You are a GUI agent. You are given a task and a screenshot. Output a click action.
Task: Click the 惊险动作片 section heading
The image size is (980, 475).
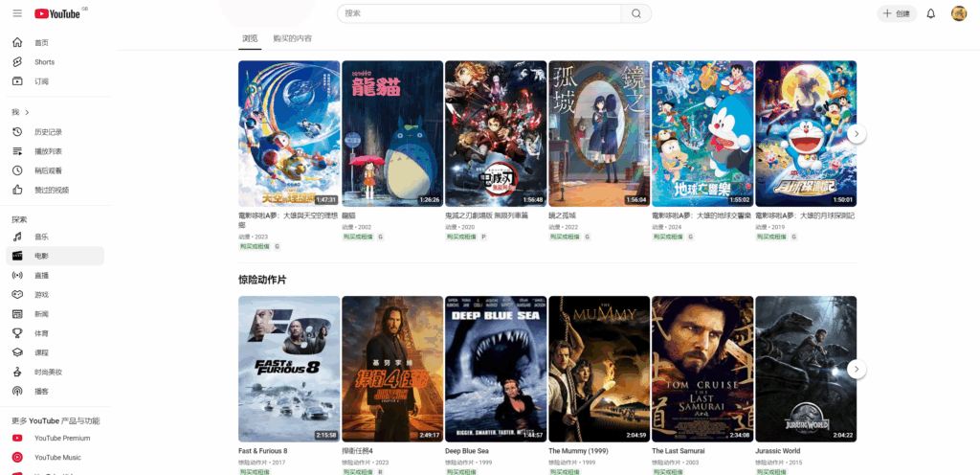click(x=262, y=280)
